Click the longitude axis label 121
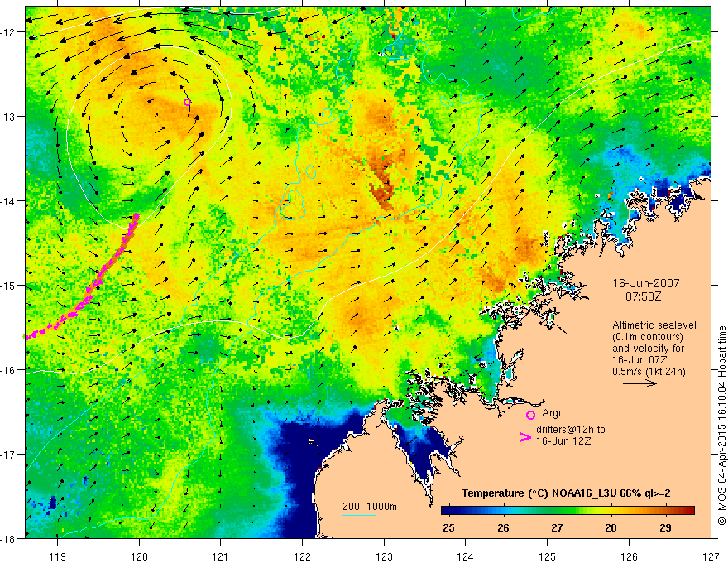This screenshot has width=728, height=563. click(x=221, y=556)
